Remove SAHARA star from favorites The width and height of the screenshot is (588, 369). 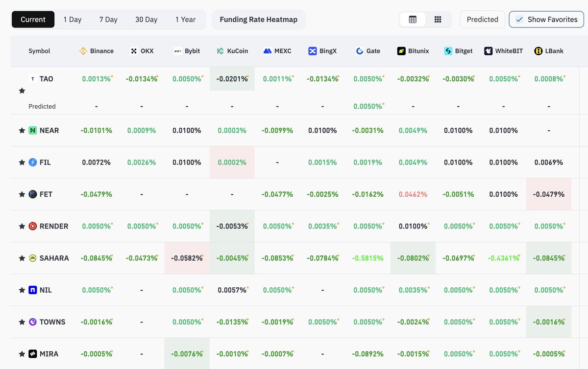22,258
